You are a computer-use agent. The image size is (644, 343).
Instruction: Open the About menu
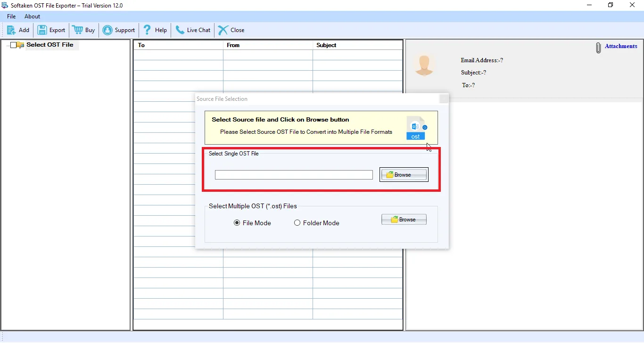(x=33, y=16)
